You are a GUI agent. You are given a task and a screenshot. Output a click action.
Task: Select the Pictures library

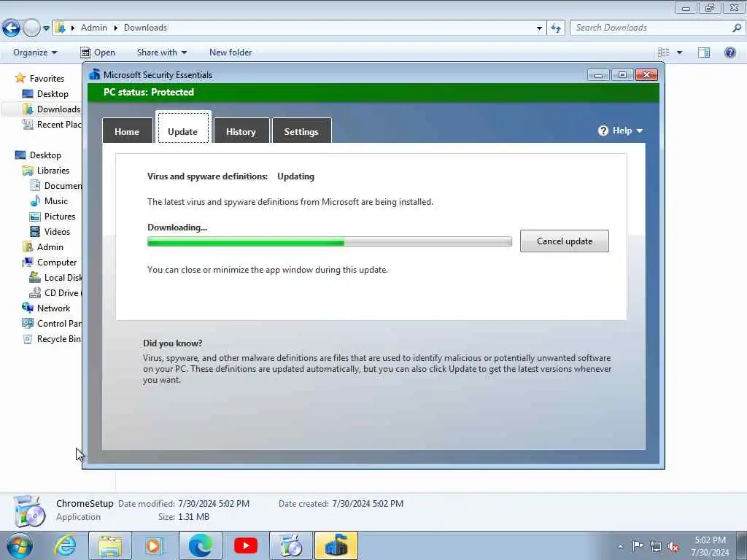pos(53,216)
